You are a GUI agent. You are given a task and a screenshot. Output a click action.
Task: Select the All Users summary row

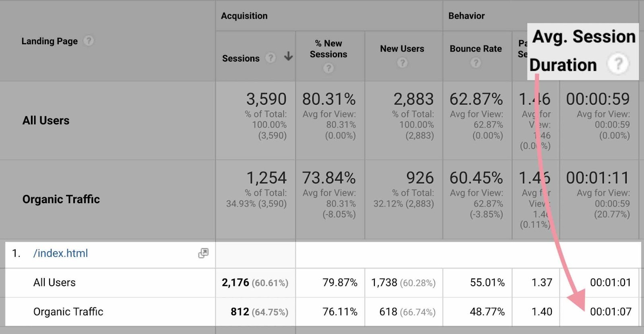coord(46,120)
